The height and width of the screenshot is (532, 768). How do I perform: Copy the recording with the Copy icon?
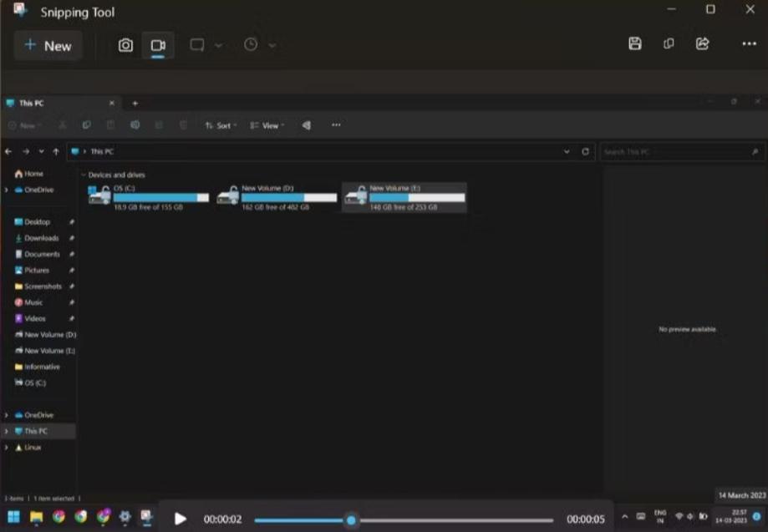(669, 43)
